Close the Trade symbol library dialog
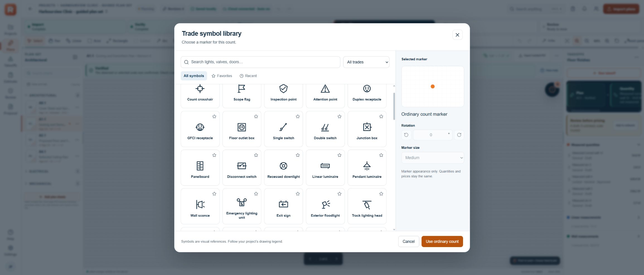This screenshot has width=644, height=275. [457, 35]
